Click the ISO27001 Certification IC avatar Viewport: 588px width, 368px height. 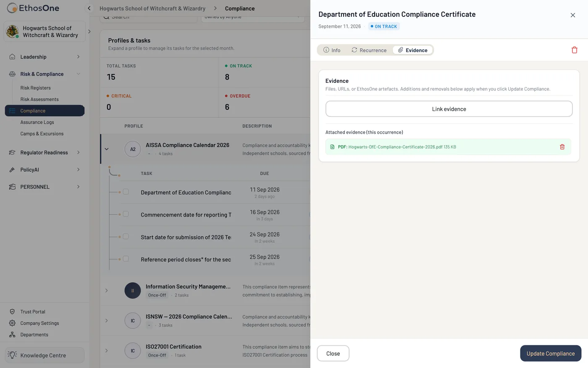(x=133, y=351)
